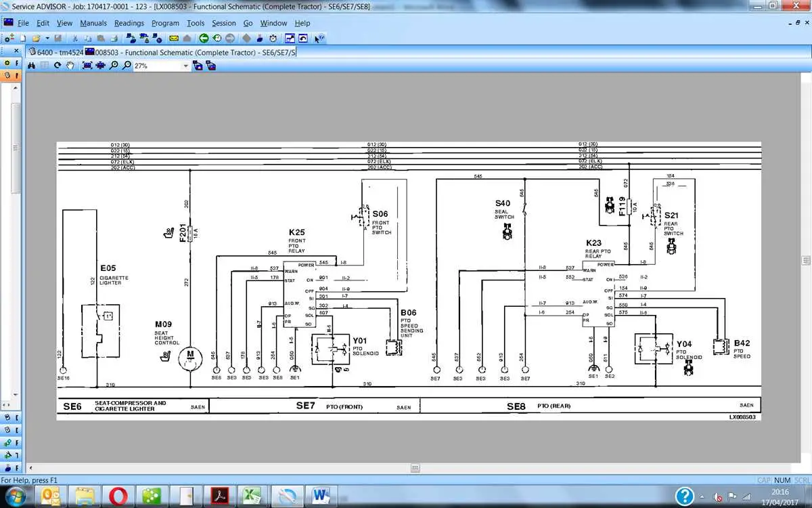Viewport: 812px width, 508px height.
Task: Click the mouse-pointer help icon
Action: [x=319, y=38]
